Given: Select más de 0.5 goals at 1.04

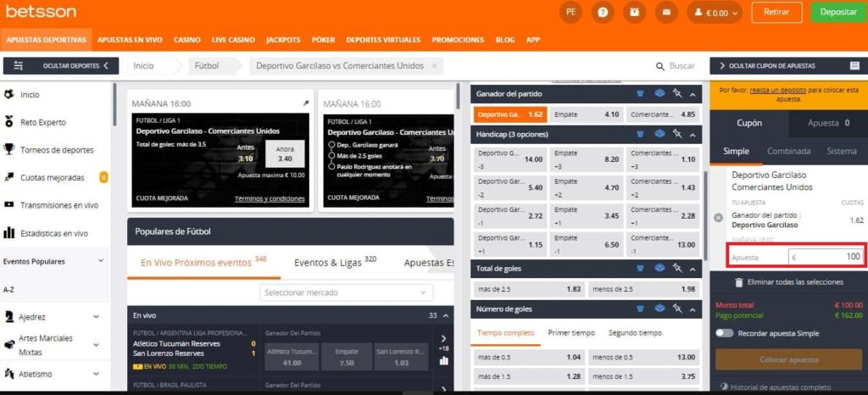Looking at the screenshot, I should (529, 358).
